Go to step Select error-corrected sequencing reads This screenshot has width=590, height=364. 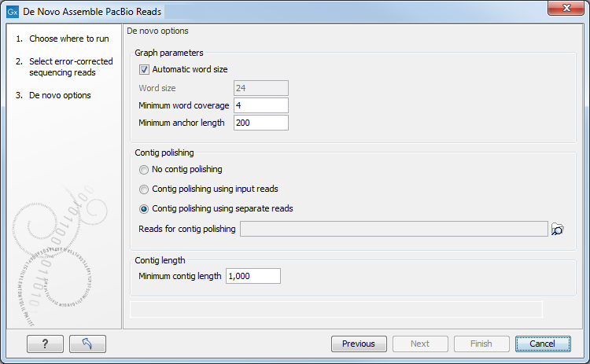(71, 67)
